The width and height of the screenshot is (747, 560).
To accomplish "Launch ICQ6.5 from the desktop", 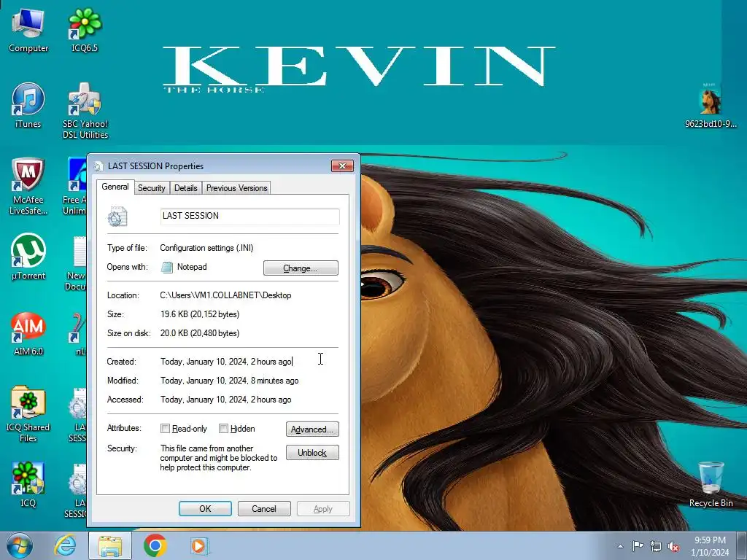I will (85, 30).
